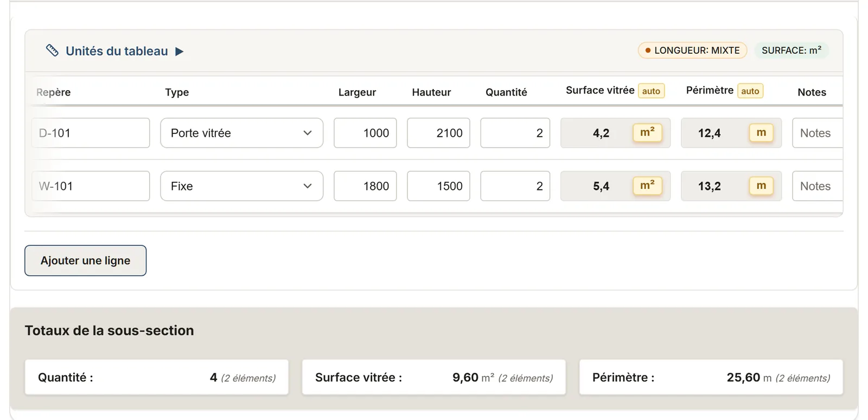Click the m unit badge next to 13,2
Image resolution: width=868 pixels, height=420 pixels.
(761, 186)
